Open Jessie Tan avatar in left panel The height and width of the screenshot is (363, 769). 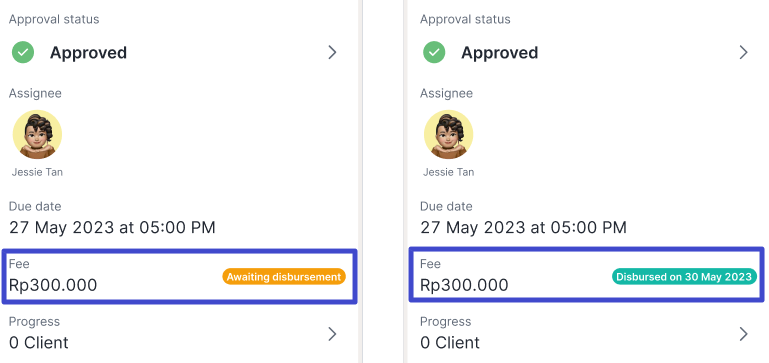coord(37,134)
